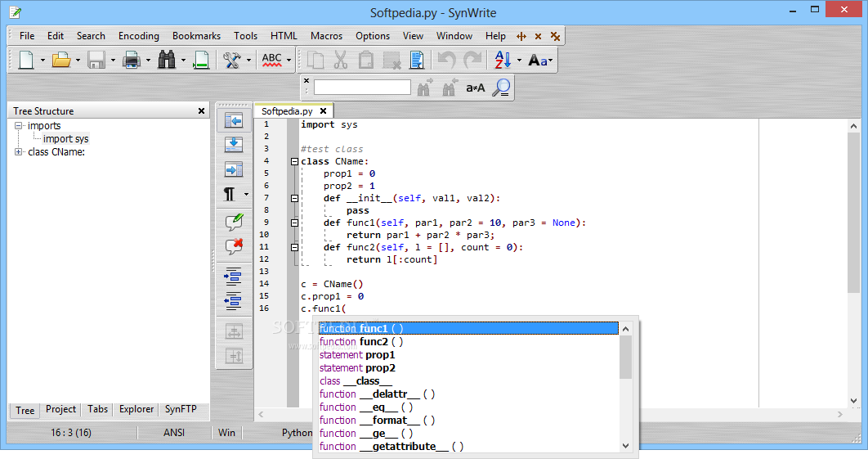Open the new file dropdown arrow
868x459 pixels.
[43, 61]
